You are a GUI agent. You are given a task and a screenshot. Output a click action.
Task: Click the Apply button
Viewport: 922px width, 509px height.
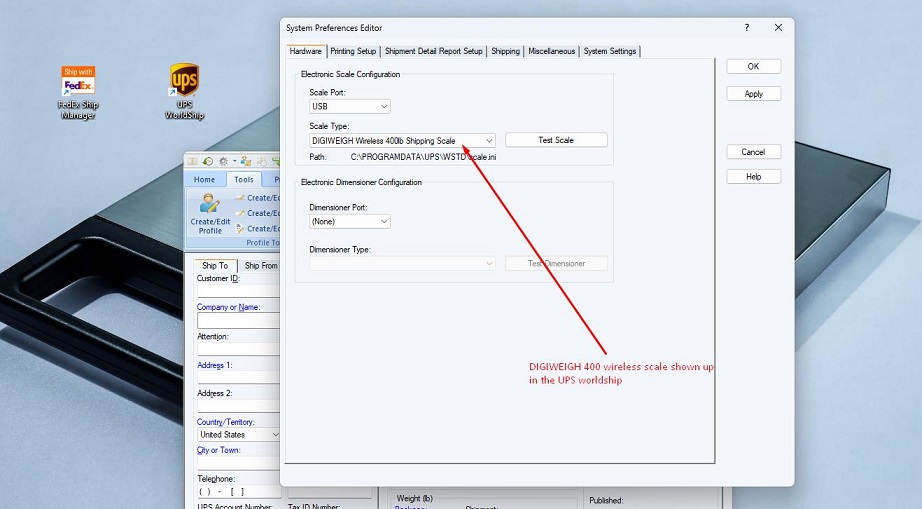(753, 94)
